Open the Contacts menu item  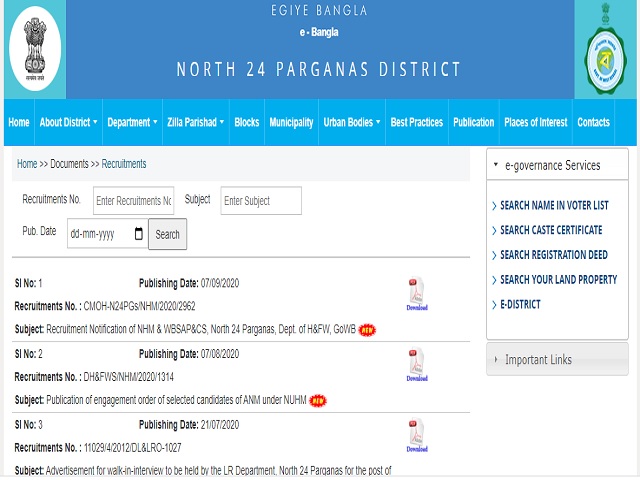click(x=593, y=122)
